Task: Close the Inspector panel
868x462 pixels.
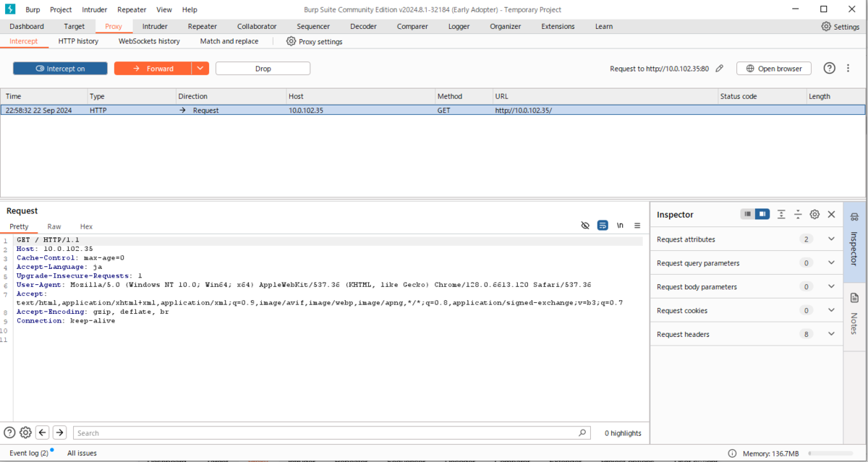Action: tap(831, 214)
